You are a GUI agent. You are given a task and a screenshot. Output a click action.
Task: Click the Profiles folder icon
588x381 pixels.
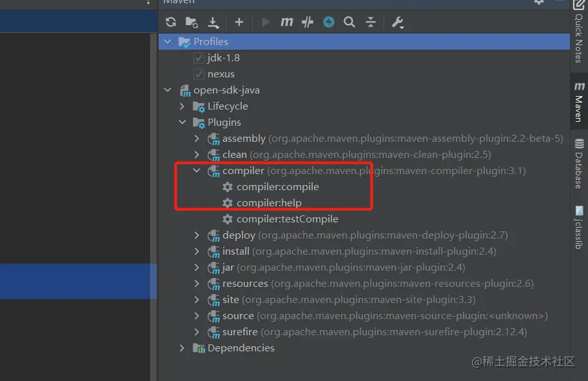click(184, 42)
